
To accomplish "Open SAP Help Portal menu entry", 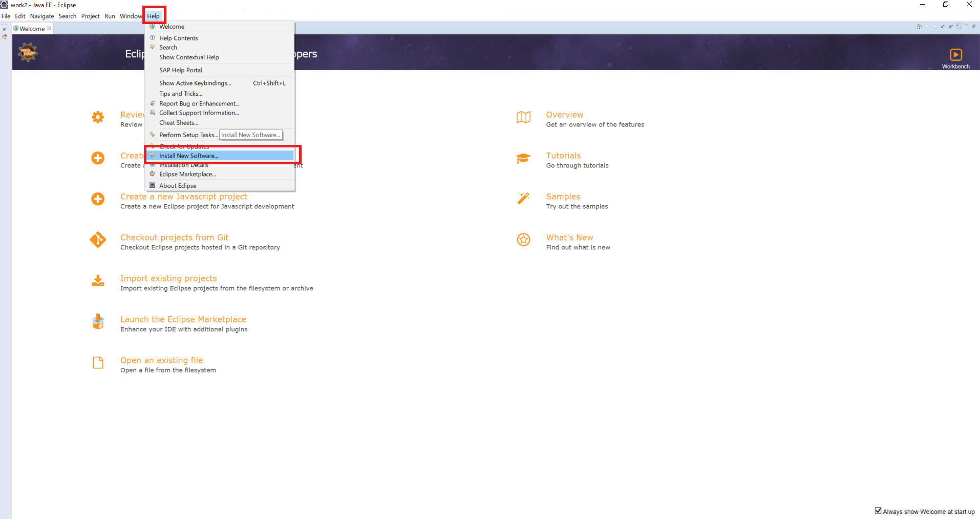I will 220,70.
